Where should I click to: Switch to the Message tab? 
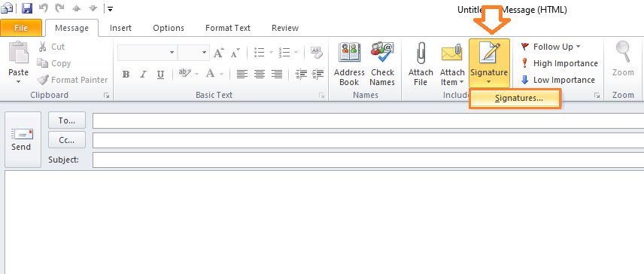[72, 28]
